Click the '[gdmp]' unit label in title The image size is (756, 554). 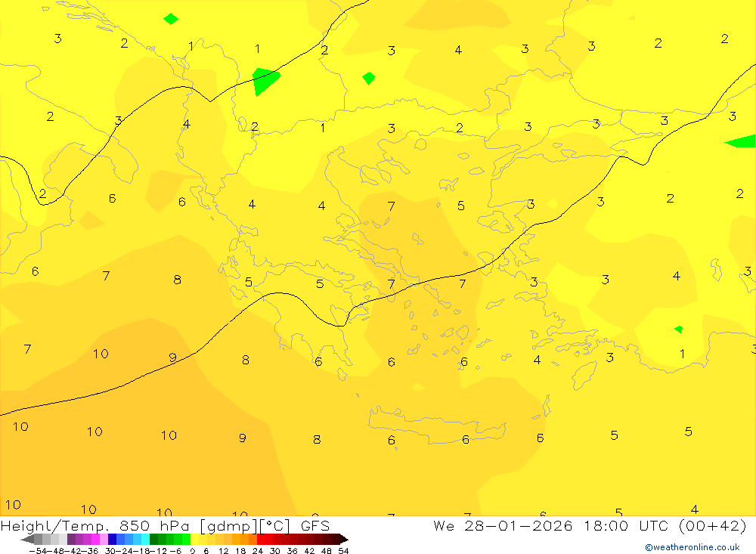[x=227, y=525]
